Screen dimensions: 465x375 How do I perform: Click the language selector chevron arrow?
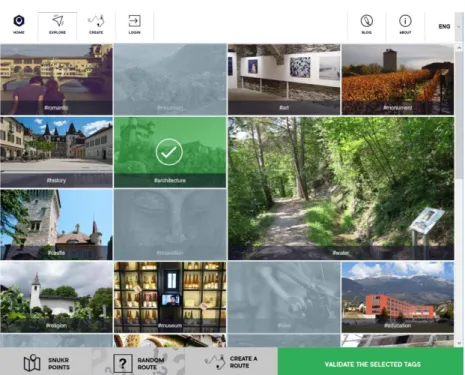coord(459,27)
